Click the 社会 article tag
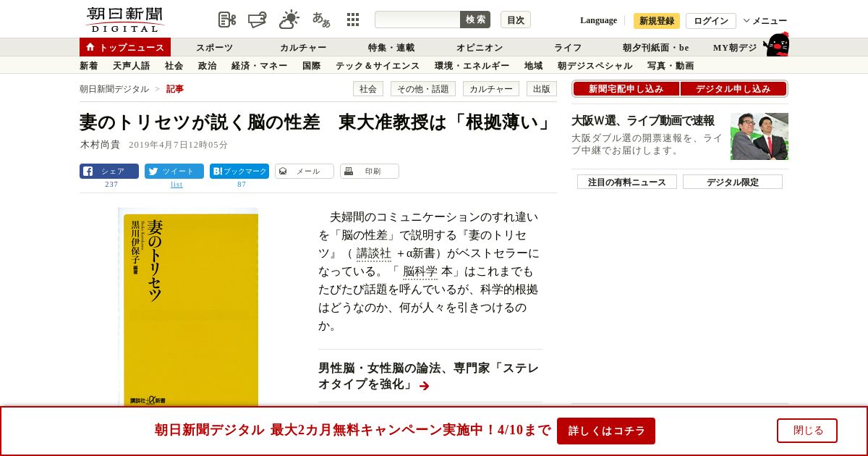868x456 pixels. pyautogui.click(x=368, y=89)
